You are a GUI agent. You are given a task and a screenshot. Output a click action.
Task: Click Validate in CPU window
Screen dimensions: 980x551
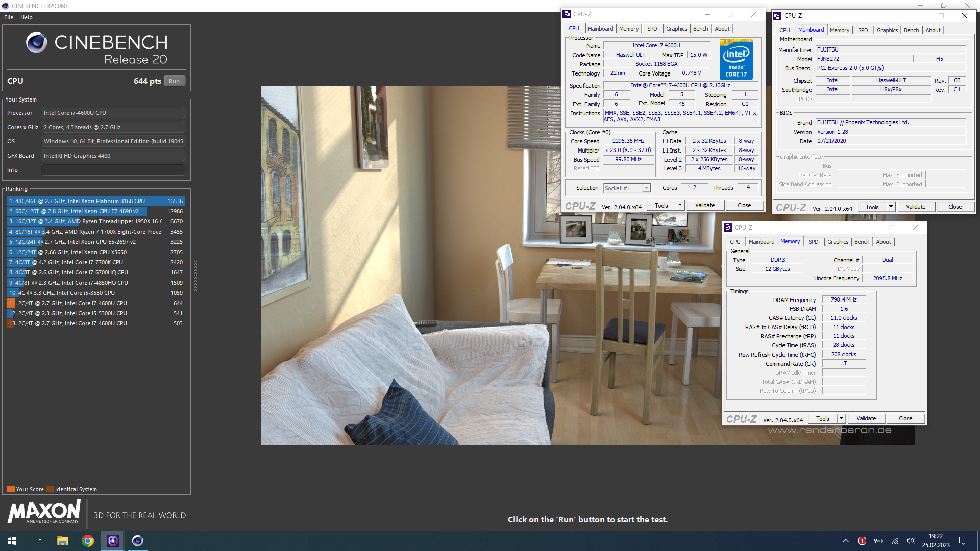(705, 205)
